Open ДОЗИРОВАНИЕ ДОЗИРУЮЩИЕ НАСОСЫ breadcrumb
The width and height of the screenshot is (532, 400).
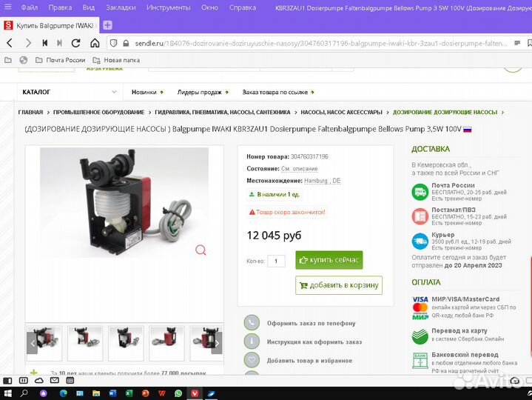coord(445,112)
